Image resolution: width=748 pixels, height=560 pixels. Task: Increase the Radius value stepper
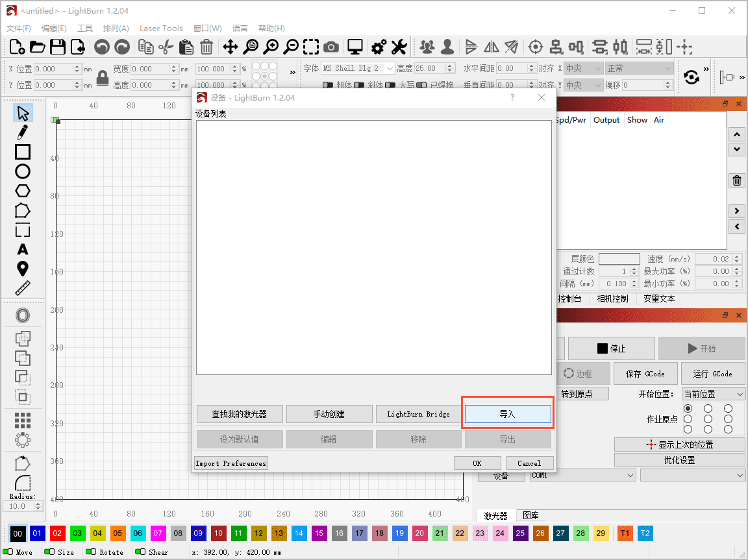[38, 504]
